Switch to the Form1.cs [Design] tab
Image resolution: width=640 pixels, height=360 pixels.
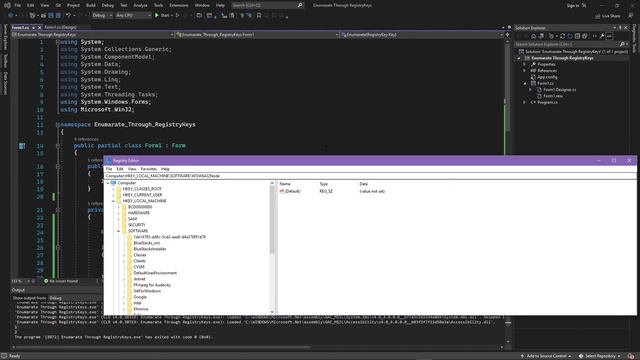60,27
